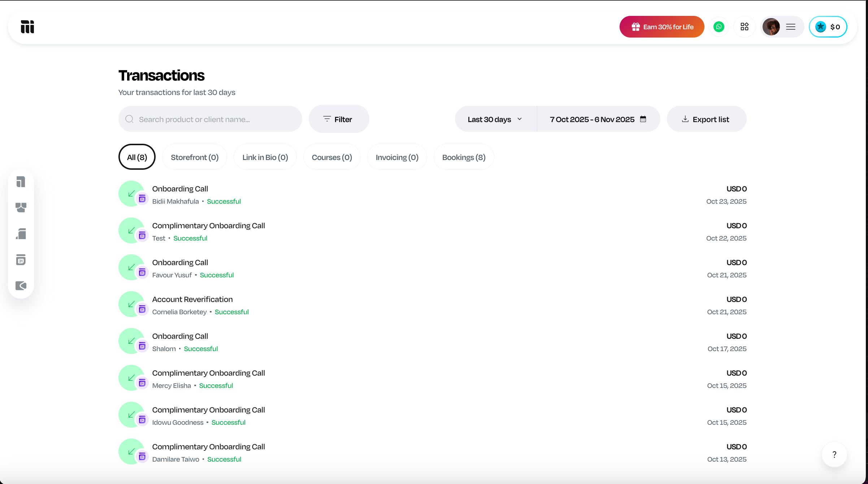Select the Courses (0) tab
868x484 pixels.
click(x=332, y=157)
